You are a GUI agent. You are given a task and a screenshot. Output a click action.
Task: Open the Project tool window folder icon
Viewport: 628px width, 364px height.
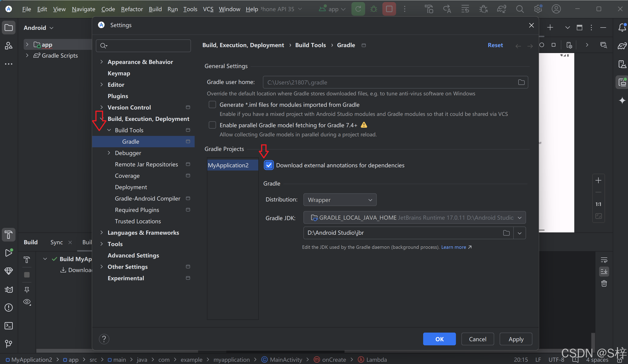click(8, 28)
